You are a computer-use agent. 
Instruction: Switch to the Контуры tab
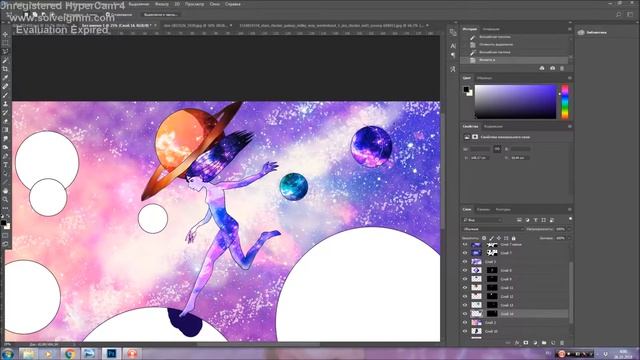pyautogui.click(x=503, y=209)
